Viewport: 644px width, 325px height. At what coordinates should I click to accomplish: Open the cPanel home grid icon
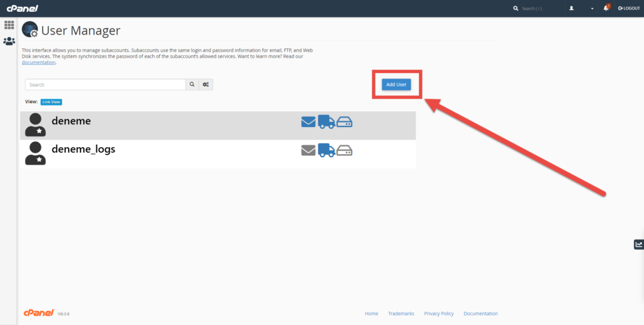pos(9,25)
